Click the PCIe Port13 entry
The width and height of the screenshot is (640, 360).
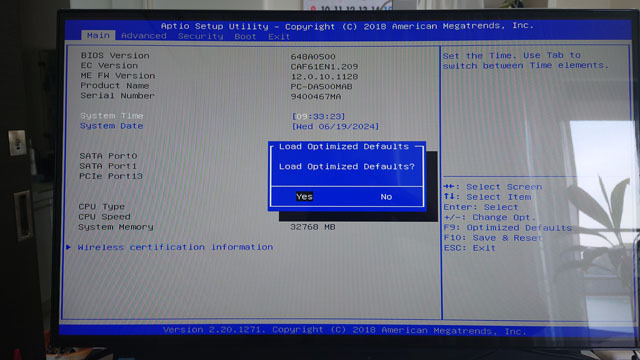111,176
